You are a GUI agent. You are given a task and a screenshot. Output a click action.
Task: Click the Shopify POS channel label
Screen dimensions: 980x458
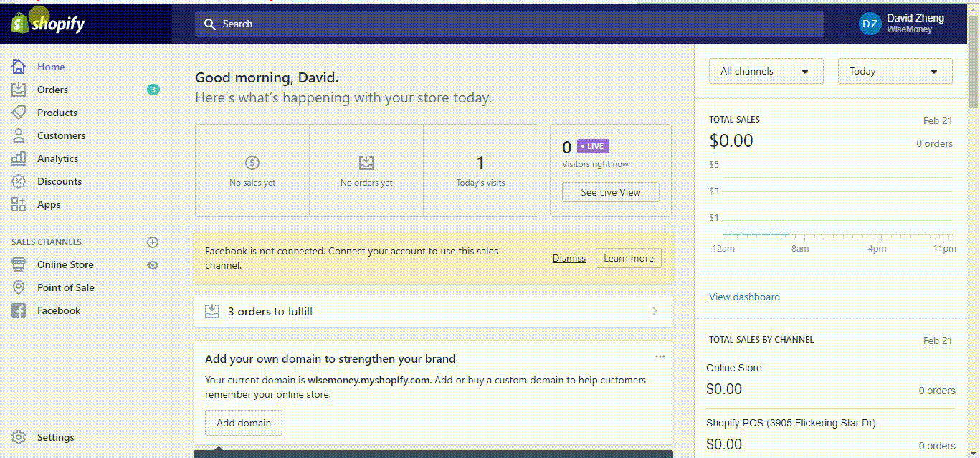(x=791, y=423)
